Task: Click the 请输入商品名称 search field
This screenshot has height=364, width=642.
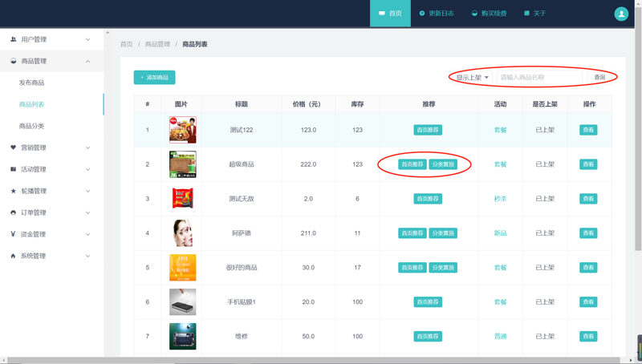Action: click(x=539, y=77)
